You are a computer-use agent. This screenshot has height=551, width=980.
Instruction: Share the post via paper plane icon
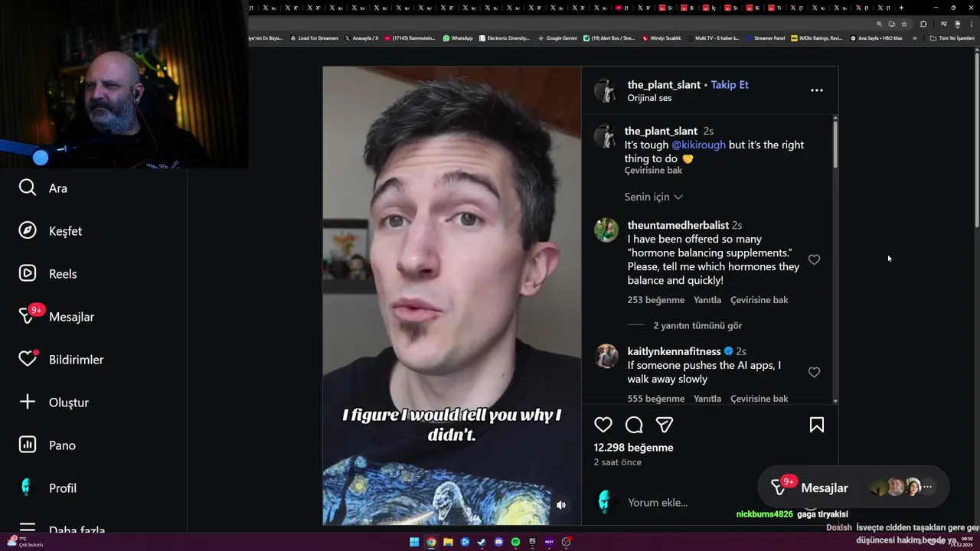665,425
